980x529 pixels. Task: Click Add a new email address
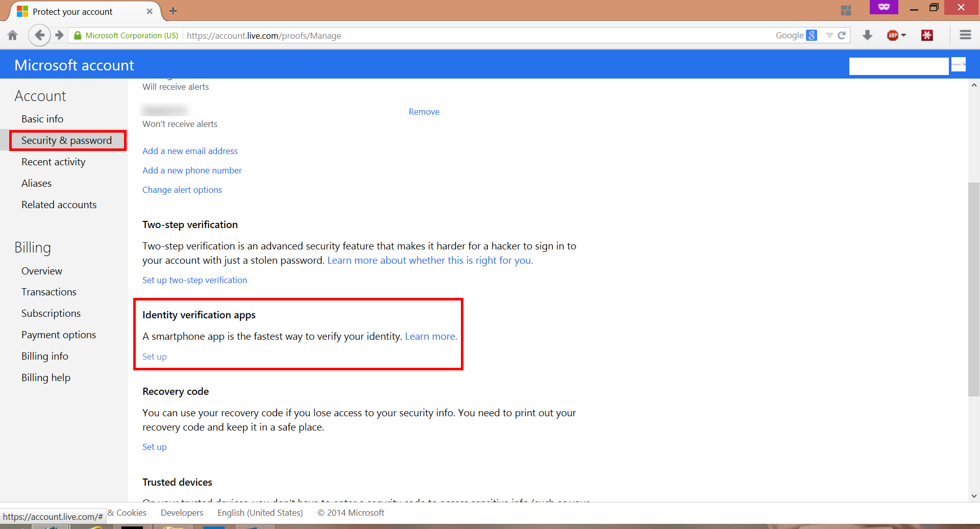tap(190, 151)
